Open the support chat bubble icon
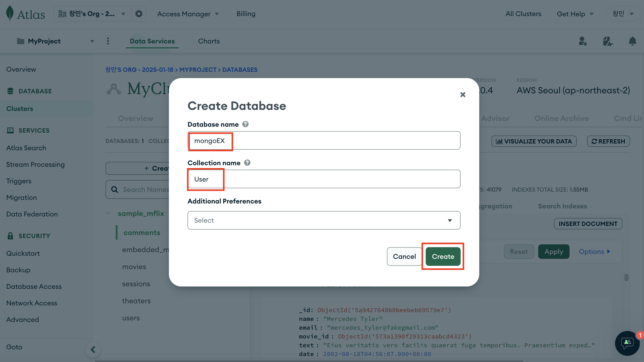 point(627,343)
